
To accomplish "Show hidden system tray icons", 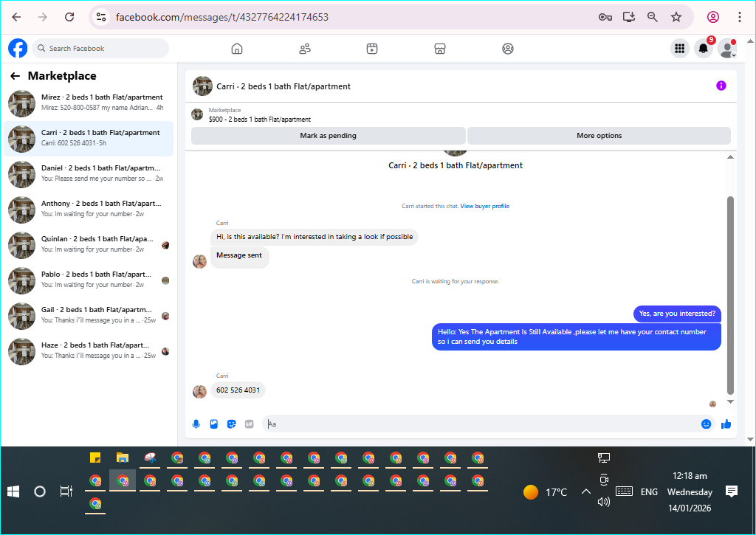I will 585,491.
